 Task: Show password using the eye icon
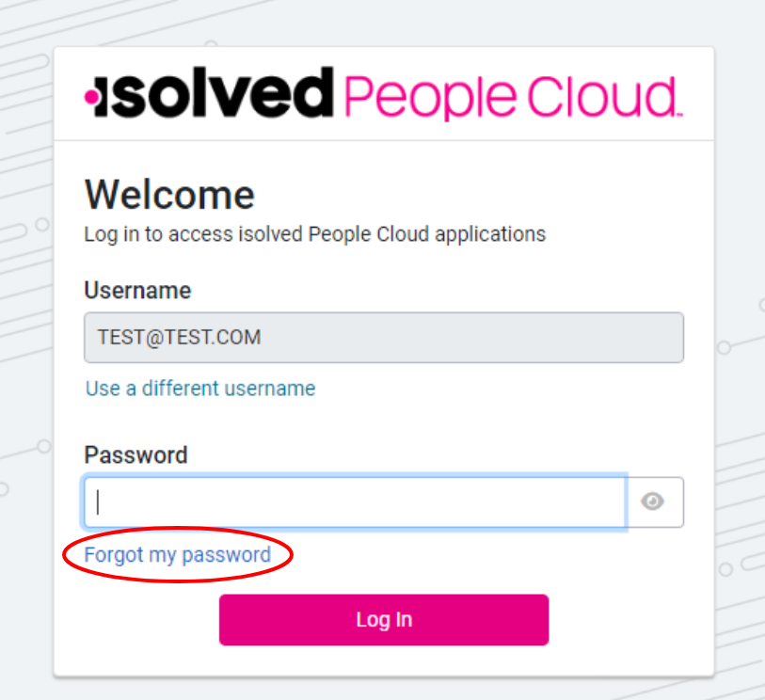coord(653,501)
